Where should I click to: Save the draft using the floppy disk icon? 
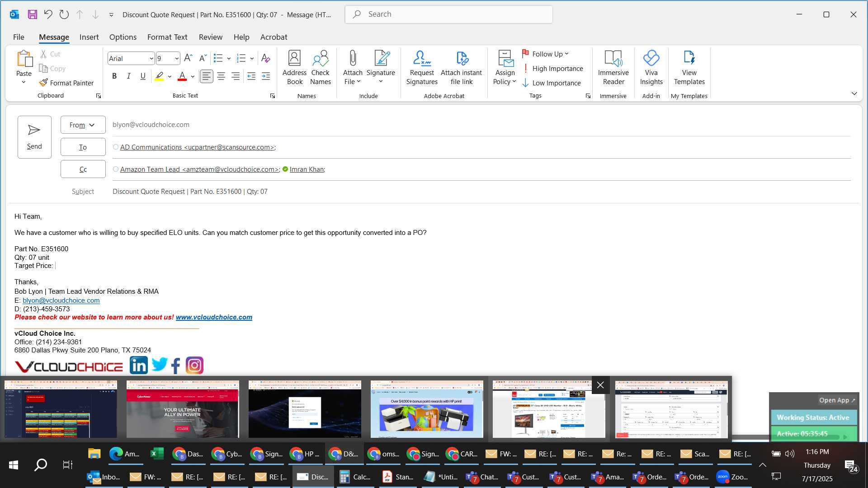point(32,14)
